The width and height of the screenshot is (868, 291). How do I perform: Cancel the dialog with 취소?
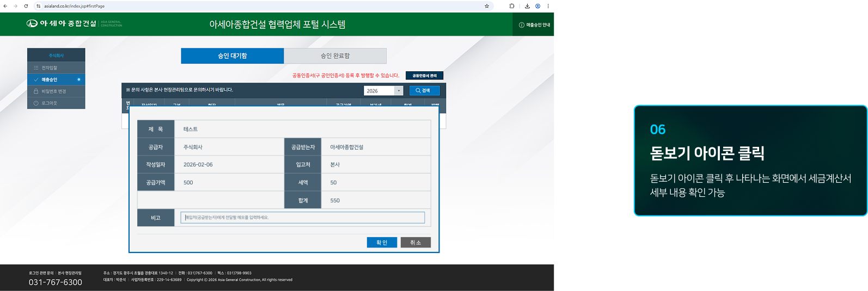pyautogui.click(x=415, y=243)
